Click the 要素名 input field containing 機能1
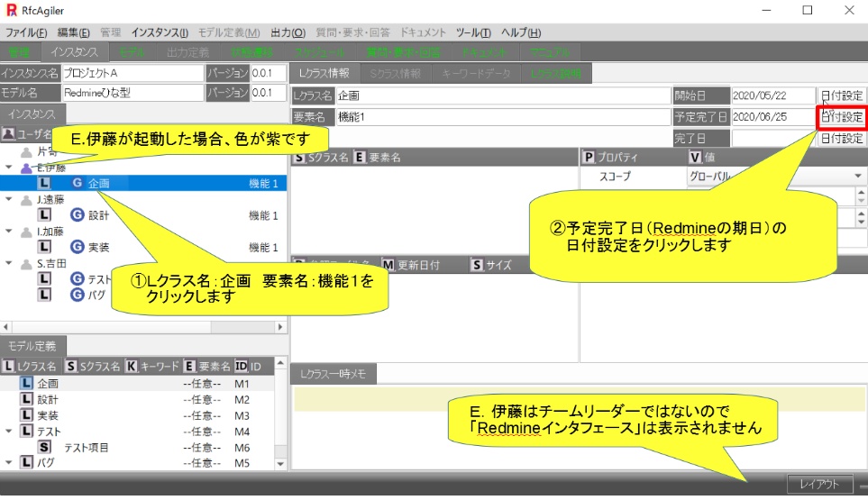 pyautogui.click(x=500, y=117)
